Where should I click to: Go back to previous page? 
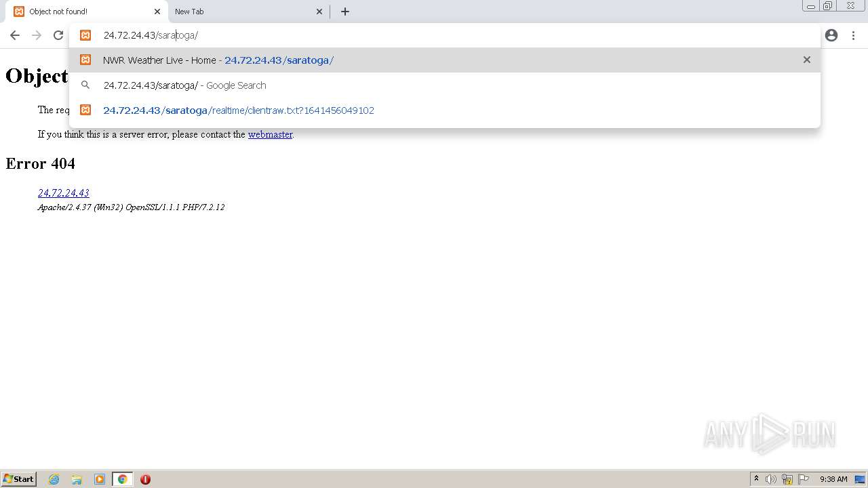(x=15, y=35)
